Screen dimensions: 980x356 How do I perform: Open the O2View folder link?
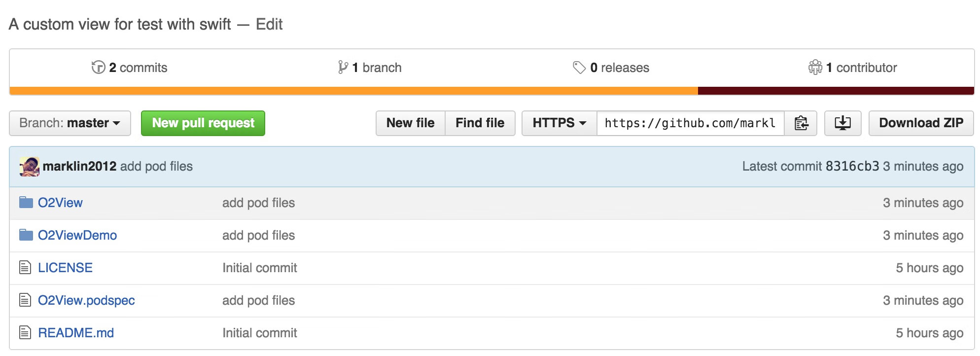pyautogui.click(x=60, y=203)
